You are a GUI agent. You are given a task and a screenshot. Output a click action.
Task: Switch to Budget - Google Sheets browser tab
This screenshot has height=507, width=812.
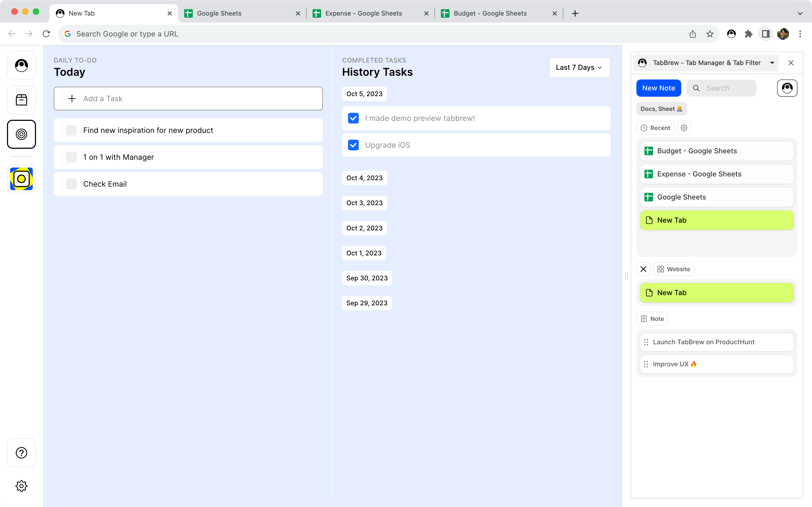tap(499, 13)
